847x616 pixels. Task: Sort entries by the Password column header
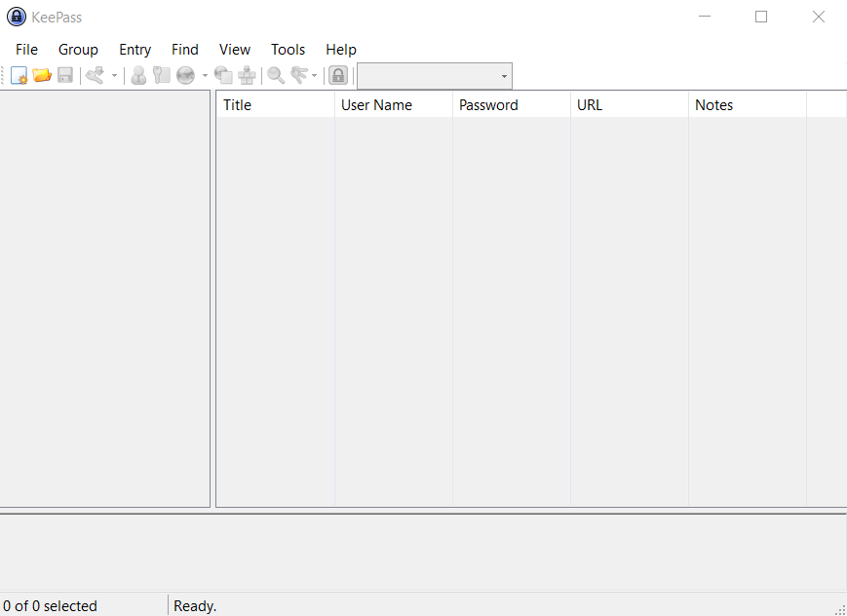pos(511,104)
